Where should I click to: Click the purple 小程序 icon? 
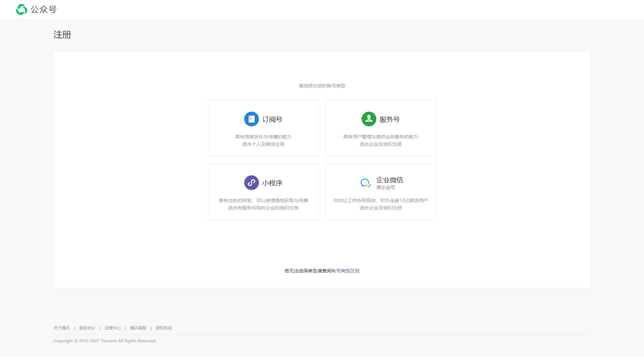point(252,183)
